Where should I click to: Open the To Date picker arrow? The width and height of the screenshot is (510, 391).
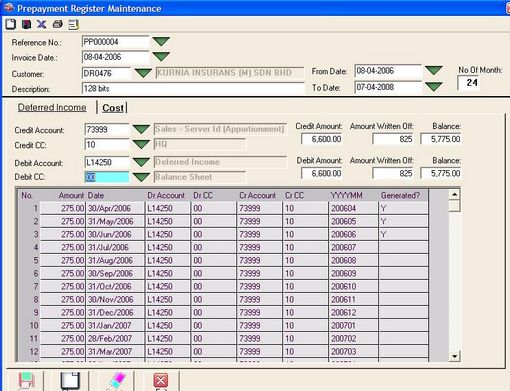point(434,87)
